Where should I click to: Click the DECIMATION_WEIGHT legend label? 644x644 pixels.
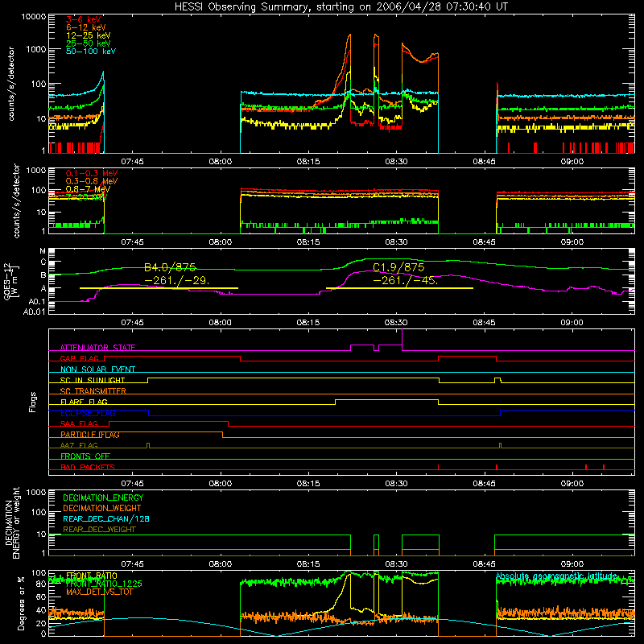coord(102,509)
